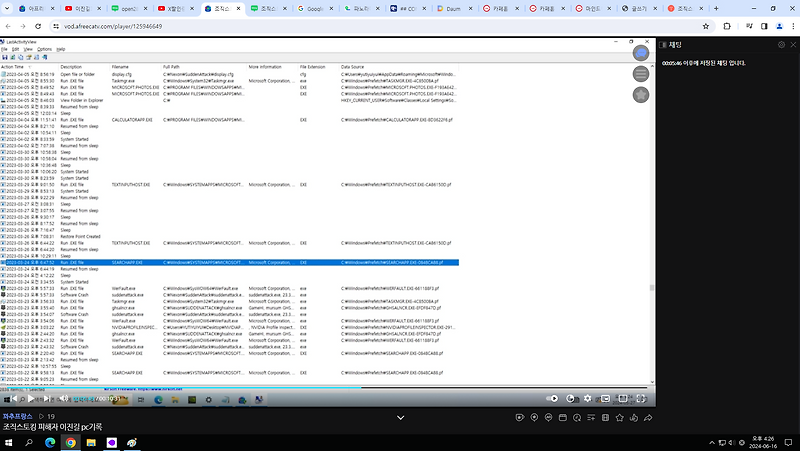Open the list overlay icon on video

tap(641, 74)
